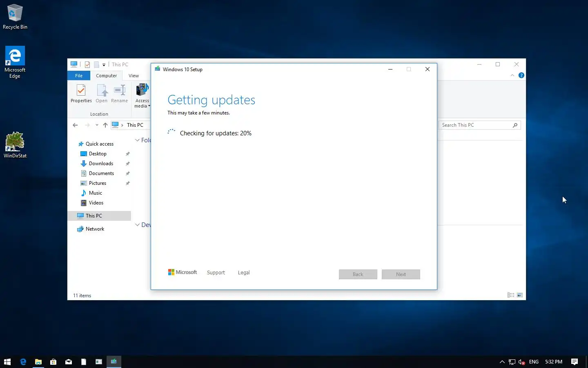Viewport: 588px width, 368px height.
Task: Click the Support link in Setup
Action: point(216,273)
